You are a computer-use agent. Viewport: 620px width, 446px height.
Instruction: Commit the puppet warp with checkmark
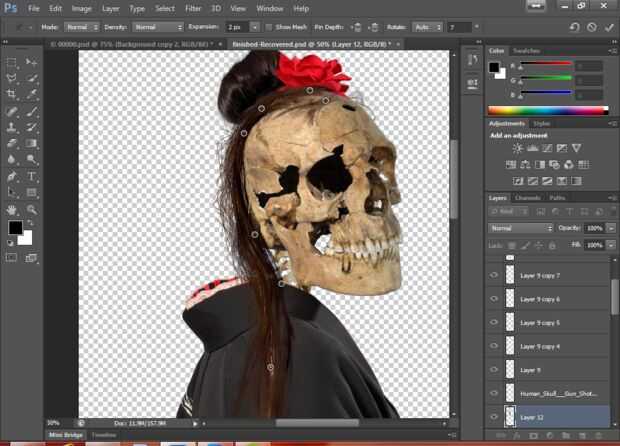[609, 27]
